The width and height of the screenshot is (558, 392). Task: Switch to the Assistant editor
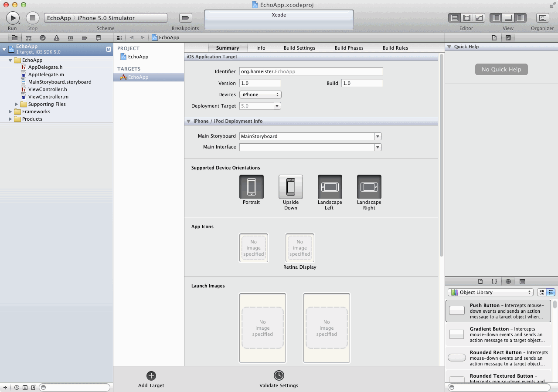pos(467,18)
